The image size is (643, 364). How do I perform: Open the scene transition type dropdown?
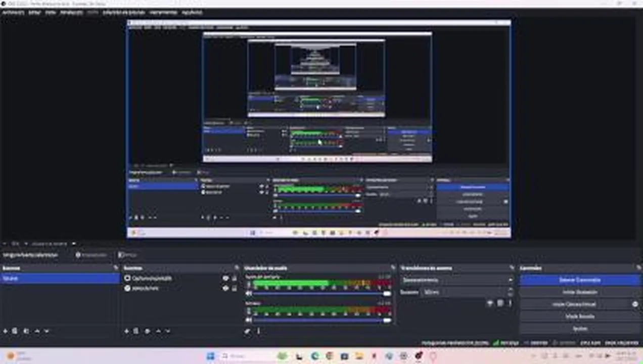click(457, 280)
